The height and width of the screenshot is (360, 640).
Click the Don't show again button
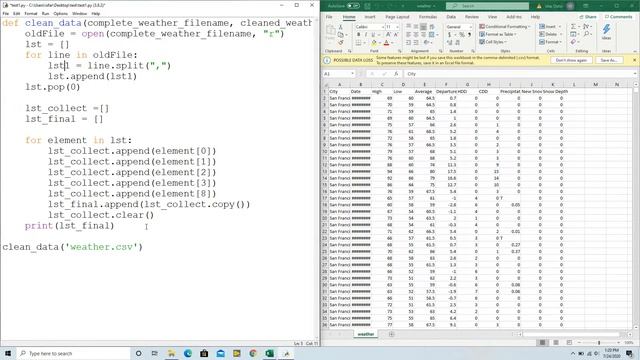[x=571, y=60]
